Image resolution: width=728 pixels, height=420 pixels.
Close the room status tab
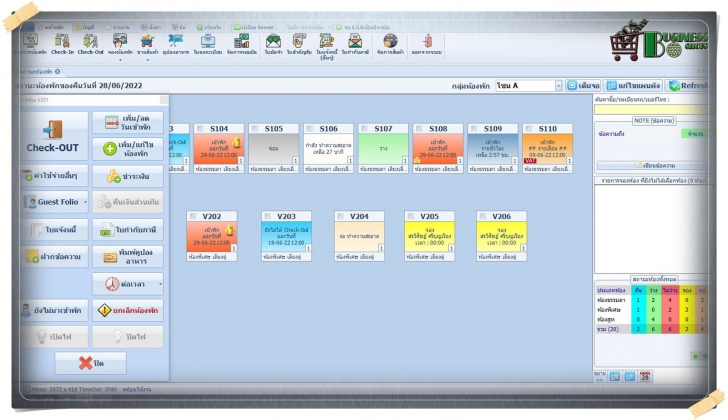[58, 71]
